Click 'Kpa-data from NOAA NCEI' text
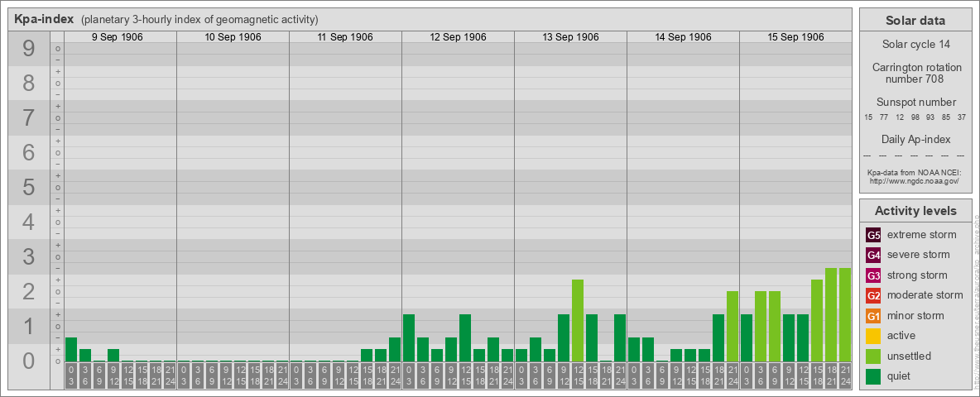The width and height of the screenshot is (980, 397). tap(915, 172)
